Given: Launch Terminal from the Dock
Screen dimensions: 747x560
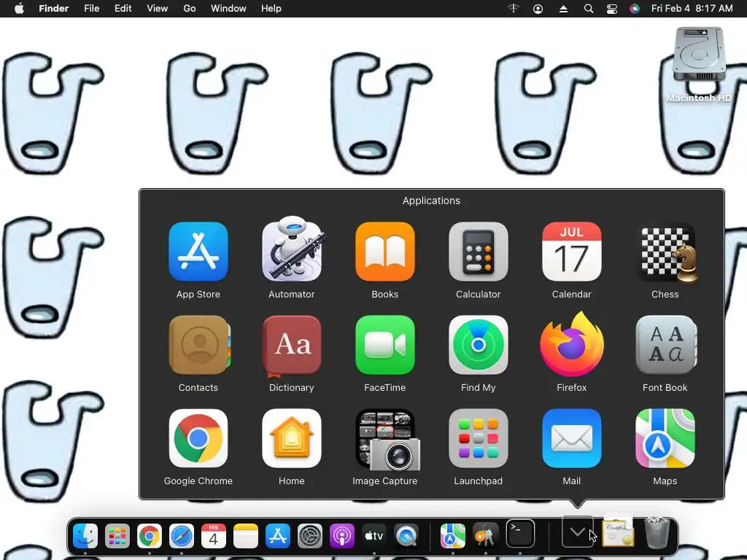Looking at the screenshot, I should (519, 534).
